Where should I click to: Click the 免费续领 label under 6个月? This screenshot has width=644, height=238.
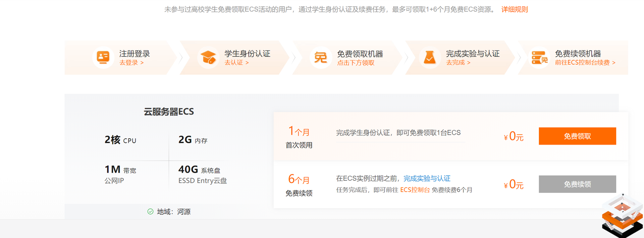pos(299,193)
